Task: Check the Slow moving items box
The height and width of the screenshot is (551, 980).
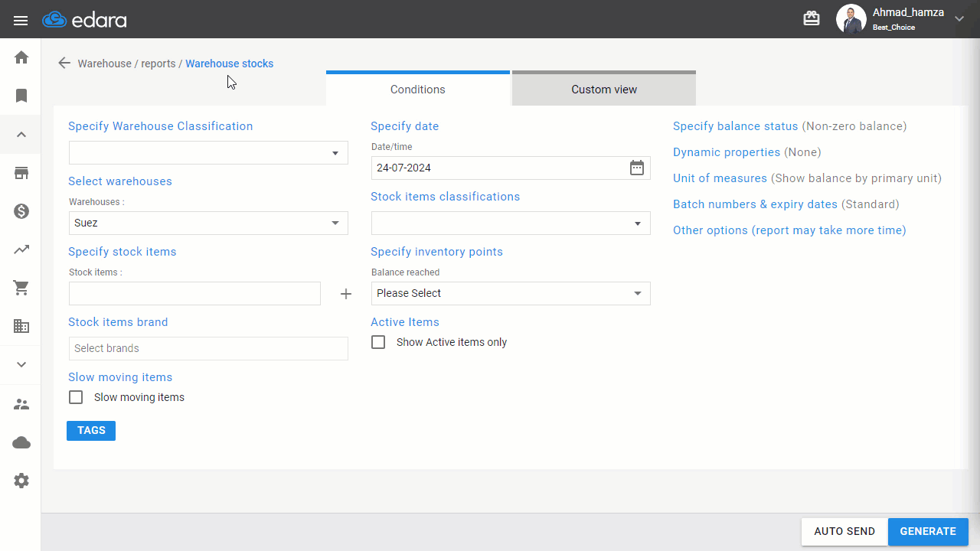Action: tap(76, 397)
